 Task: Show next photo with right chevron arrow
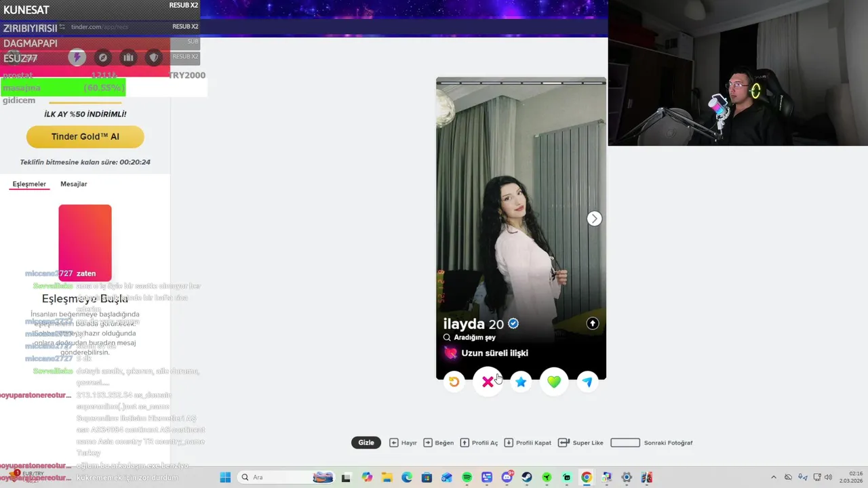(594, 218)
